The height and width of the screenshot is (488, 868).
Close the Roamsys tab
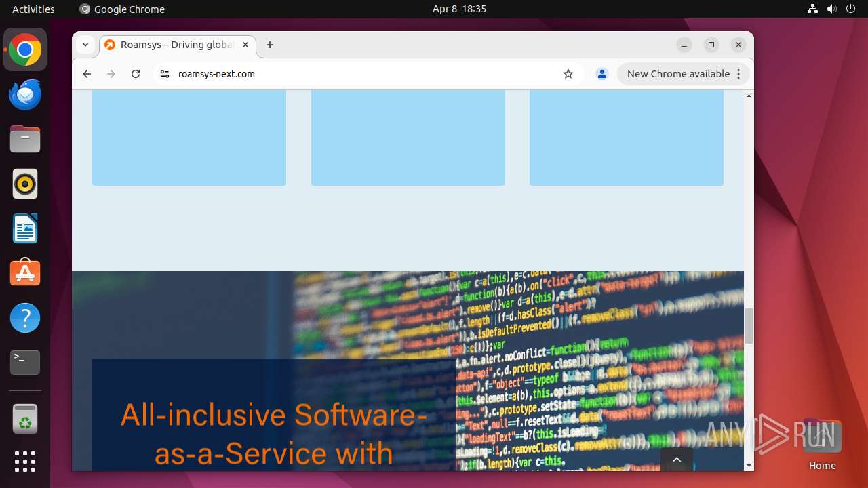pyautogui.click(x=245, y=45)
